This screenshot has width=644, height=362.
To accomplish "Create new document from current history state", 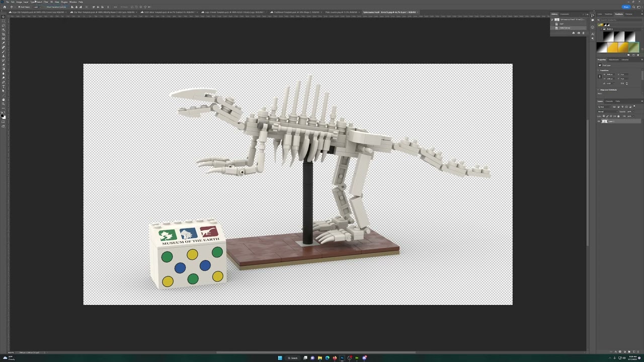I will (x=574, y=33).
